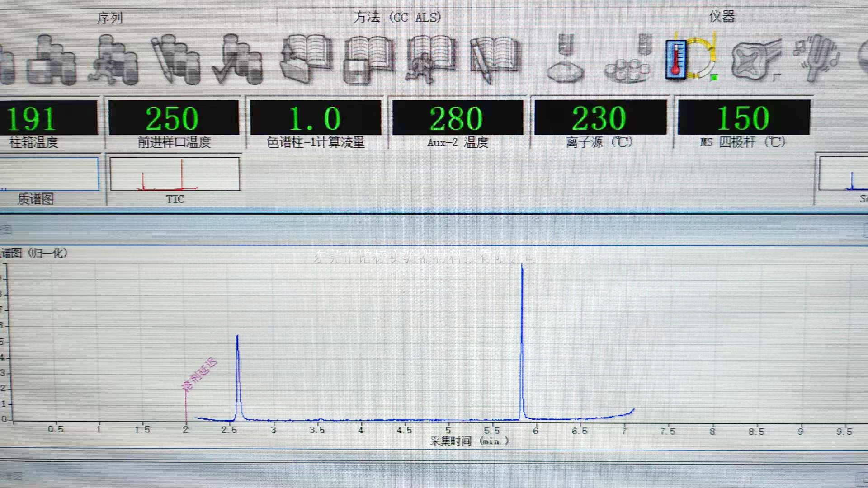Click the validate sequence checkmark icon

[x=238, y=60]
